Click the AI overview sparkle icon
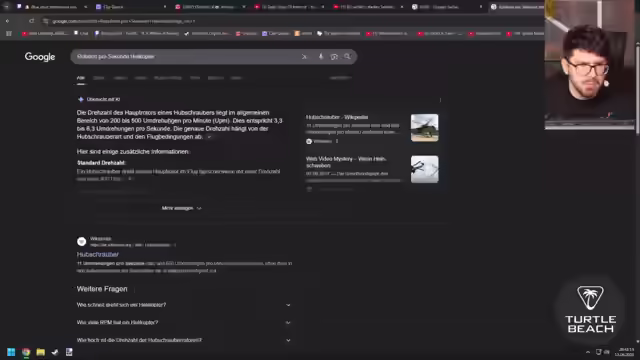Image resolution: width=640 pixels, height=360 pixels. [x=80, y=99]
